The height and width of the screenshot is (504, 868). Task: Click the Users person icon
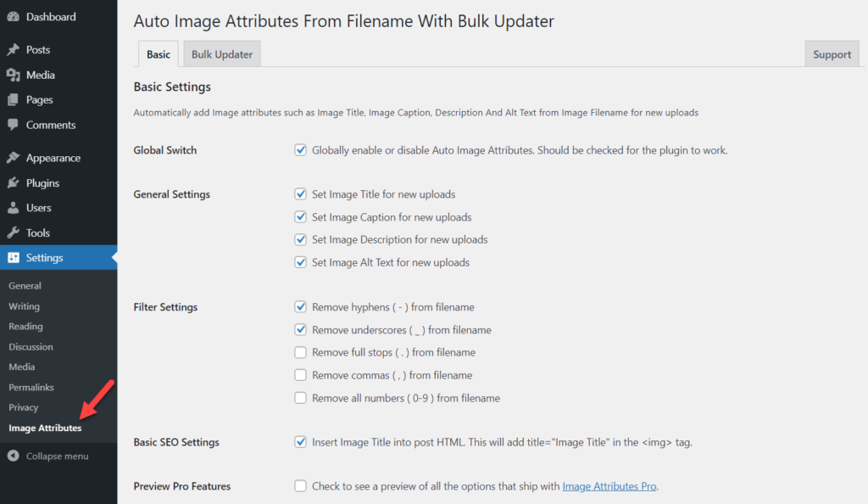pos(14,208)
